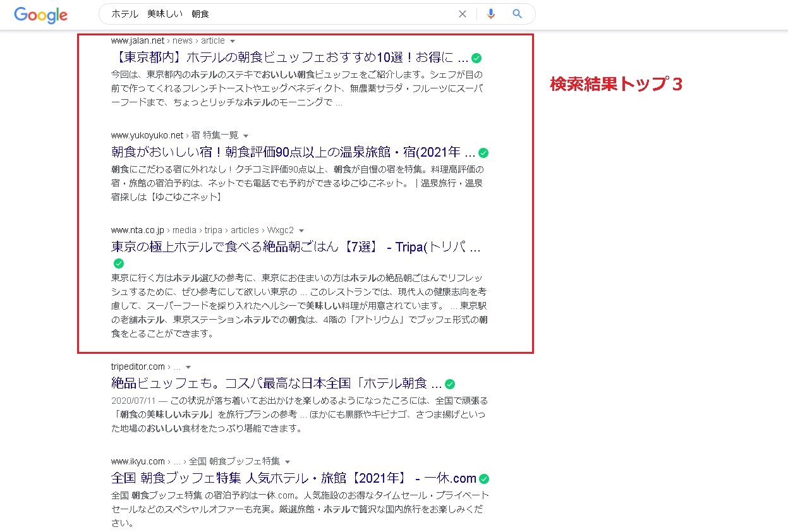The width and height of the screenshot is (788, 532).
Task: Start voice search with microphone icon
Action: (491, 14)
